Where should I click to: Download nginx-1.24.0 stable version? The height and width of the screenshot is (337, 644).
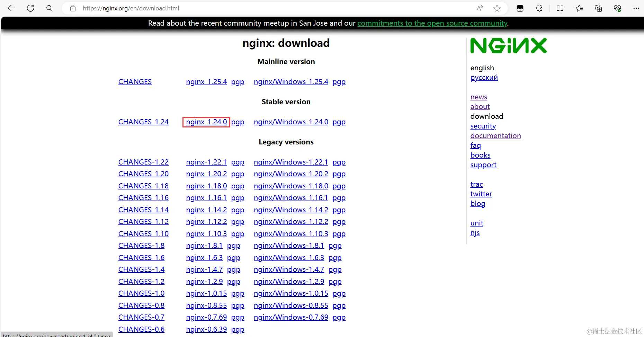206,122
